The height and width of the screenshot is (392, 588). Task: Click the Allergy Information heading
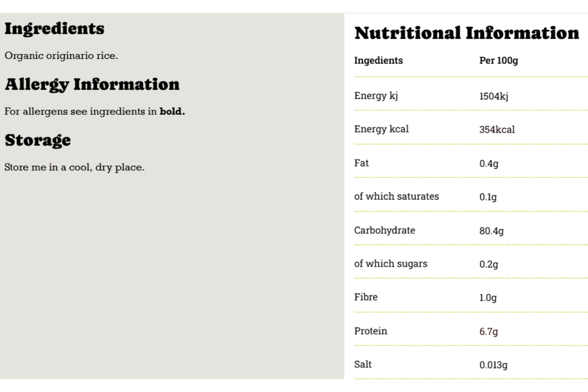[92, 85]
